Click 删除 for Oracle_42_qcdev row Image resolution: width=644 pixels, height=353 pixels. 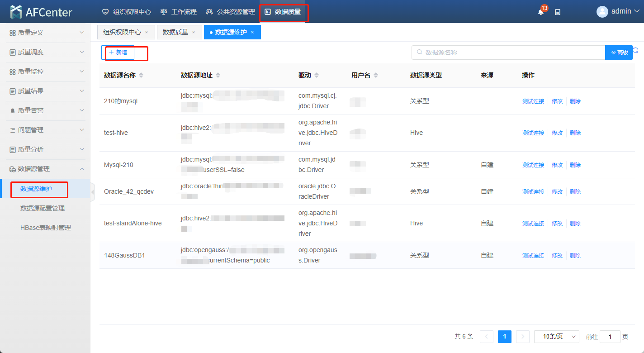point(575,192)
